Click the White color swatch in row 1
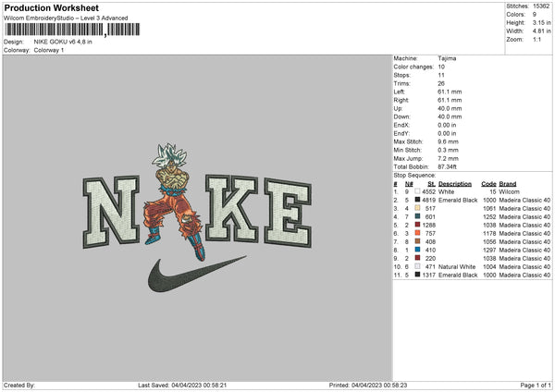The width and height of the screenshot is (555, 392). pos(417,191)
